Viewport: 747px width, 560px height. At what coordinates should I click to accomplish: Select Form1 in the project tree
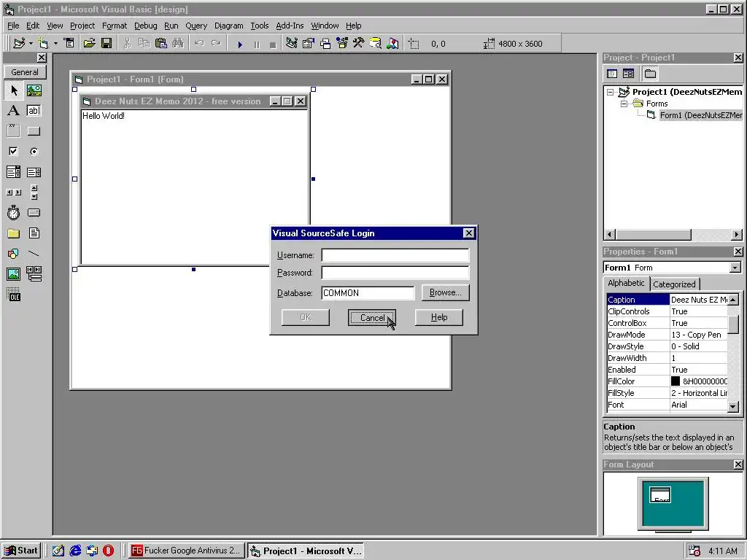click(700, 115)
